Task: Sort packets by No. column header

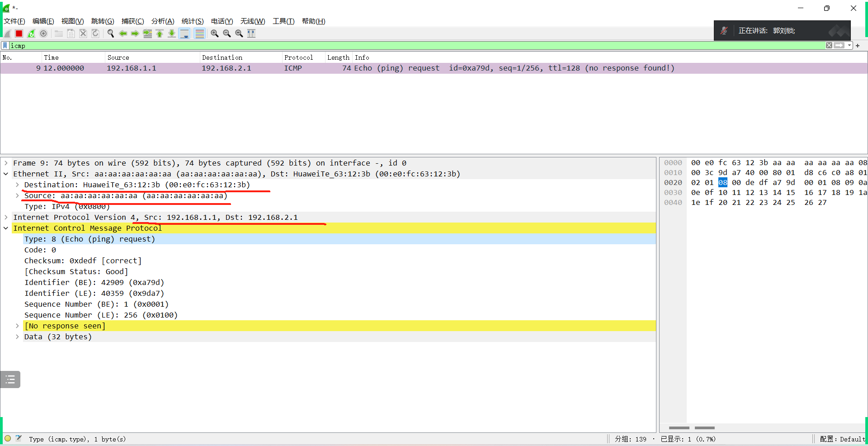Action: click(x=21, y=57)
